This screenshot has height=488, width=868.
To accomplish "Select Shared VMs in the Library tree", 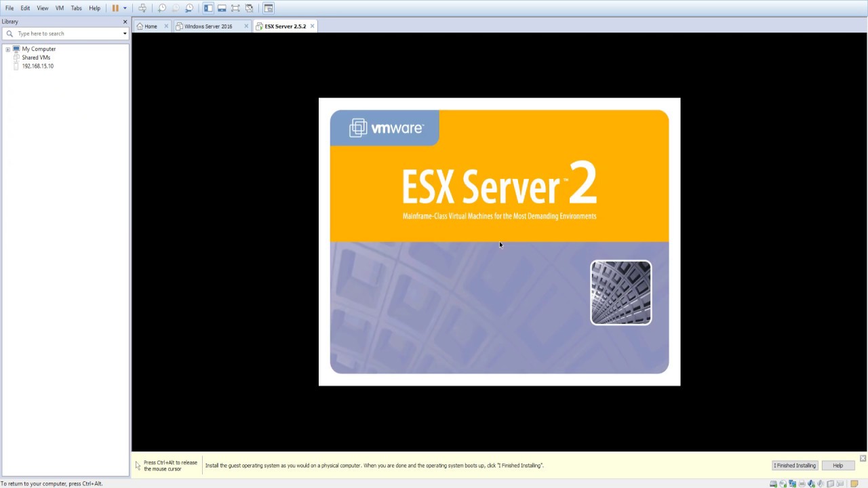I will coord(36,58).
